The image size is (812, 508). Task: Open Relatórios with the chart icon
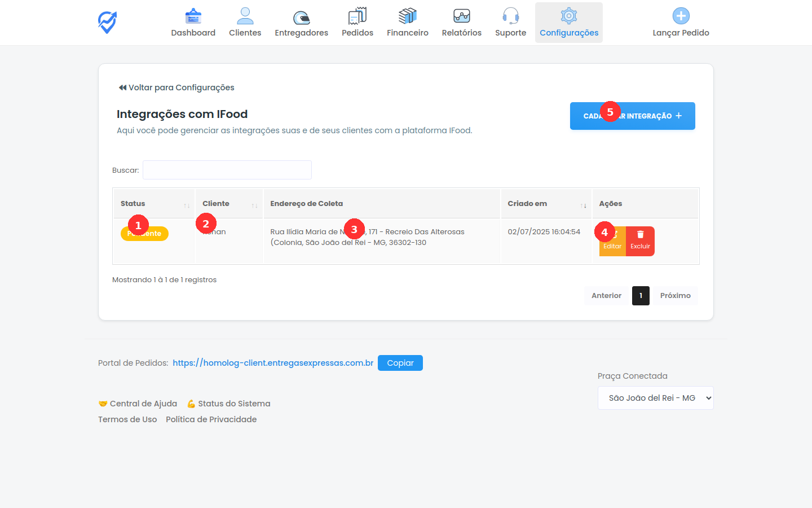461,15
